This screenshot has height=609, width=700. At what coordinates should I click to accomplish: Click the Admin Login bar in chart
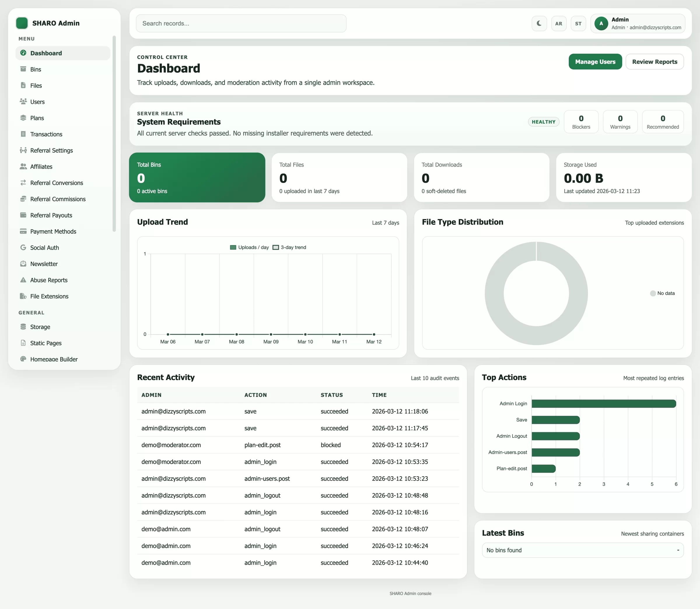coord(603,403)
